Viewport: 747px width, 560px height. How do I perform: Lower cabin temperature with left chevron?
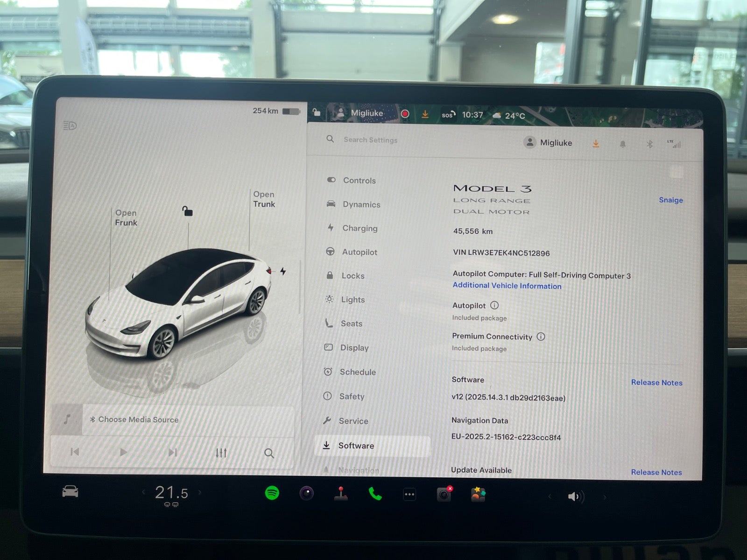click(x=143, y=492)
